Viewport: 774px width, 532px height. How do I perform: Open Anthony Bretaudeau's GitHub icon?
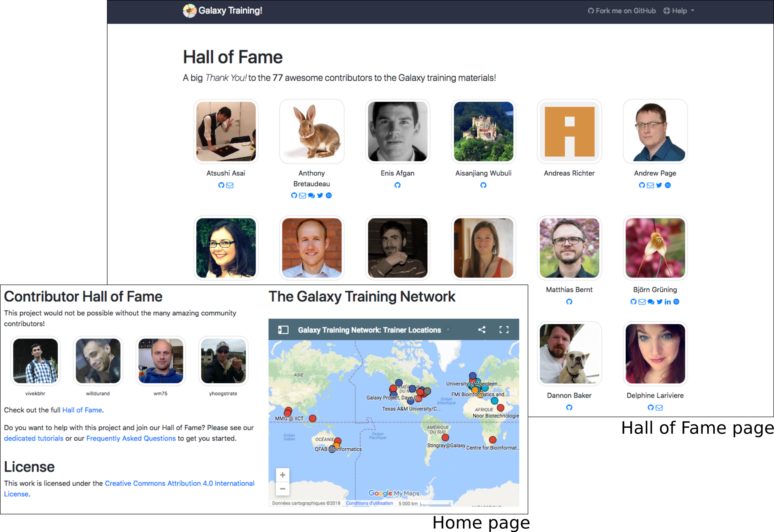pyautogui.click(x=294, y=195)
